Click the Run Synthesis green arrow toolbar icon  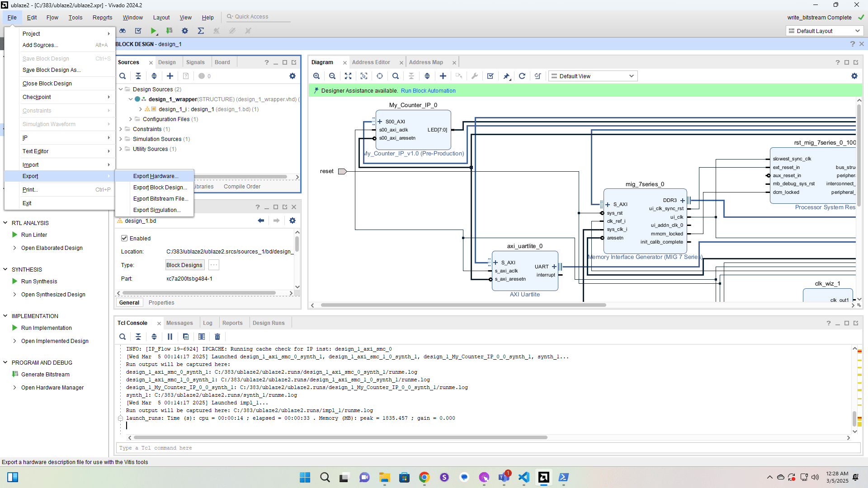(x=154, y=31)
